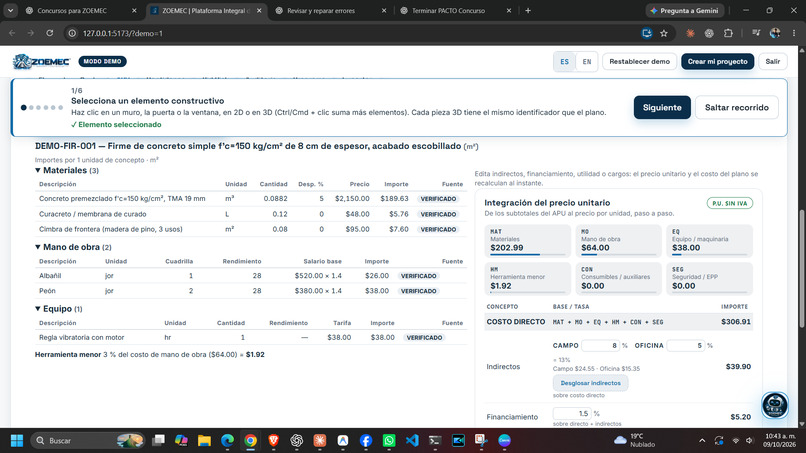Open the Windows Start menu
This screenshot has height=453, width=806.
click(17, 441)
